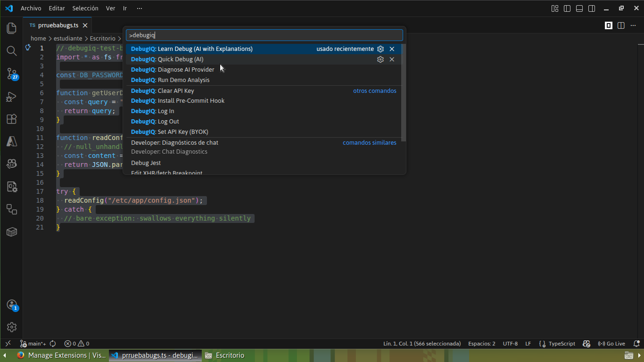This screenshot has height=362, width=644.
Task: Open the Docker containers sidebar icon
Action: [11, 232]
